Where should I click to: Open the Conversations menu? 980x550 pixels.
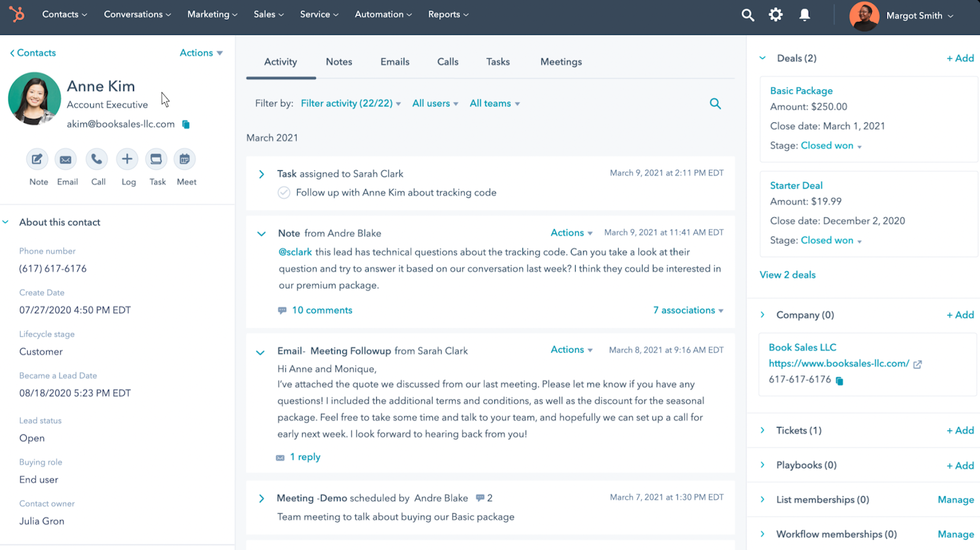pyautogui.click(x=137, y=14)
